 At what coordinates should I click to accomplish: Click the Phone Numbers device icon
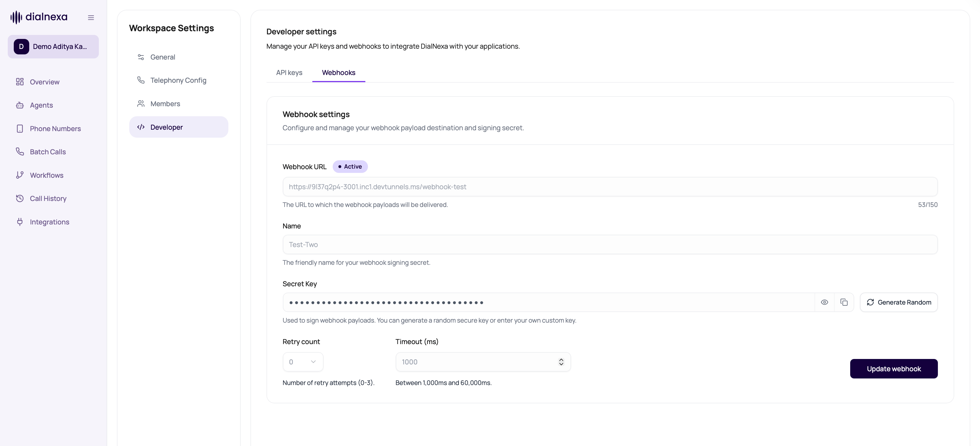pyautogui.click(x=20, y=129)
